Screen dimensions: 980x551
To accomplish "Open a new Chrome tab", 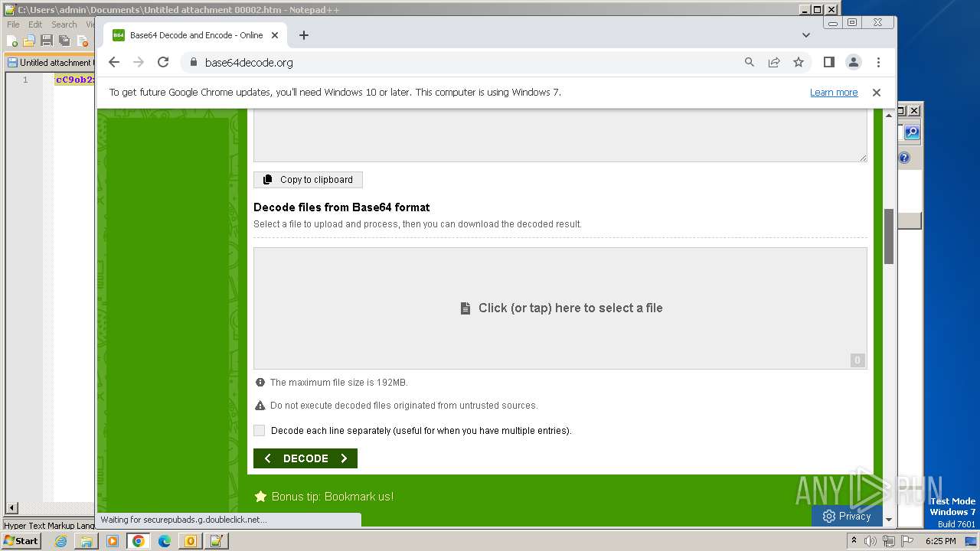I will coord(304,35).
